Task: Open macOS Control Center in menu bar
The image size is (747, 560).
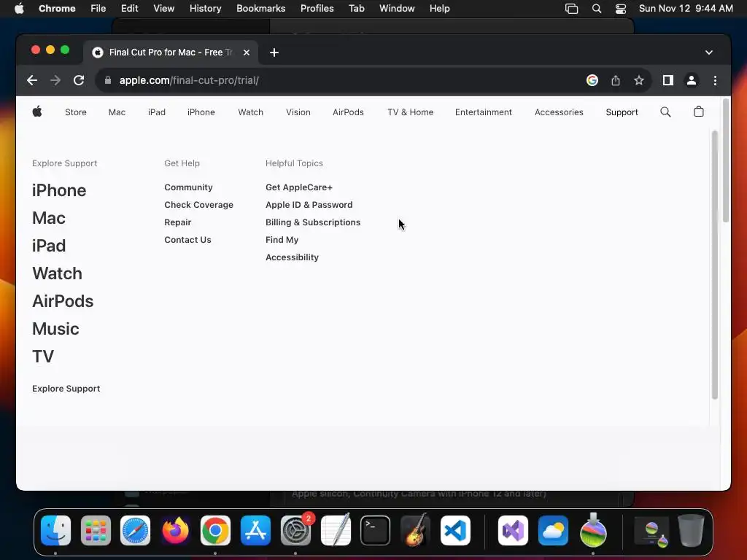Action: 621,9
